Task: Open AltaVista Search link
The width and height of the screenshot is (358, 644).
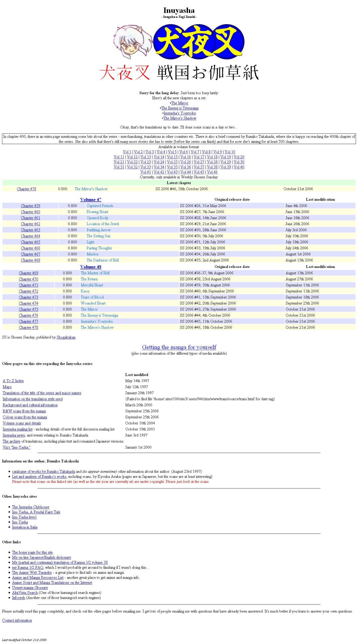Action: pos(25,593)
